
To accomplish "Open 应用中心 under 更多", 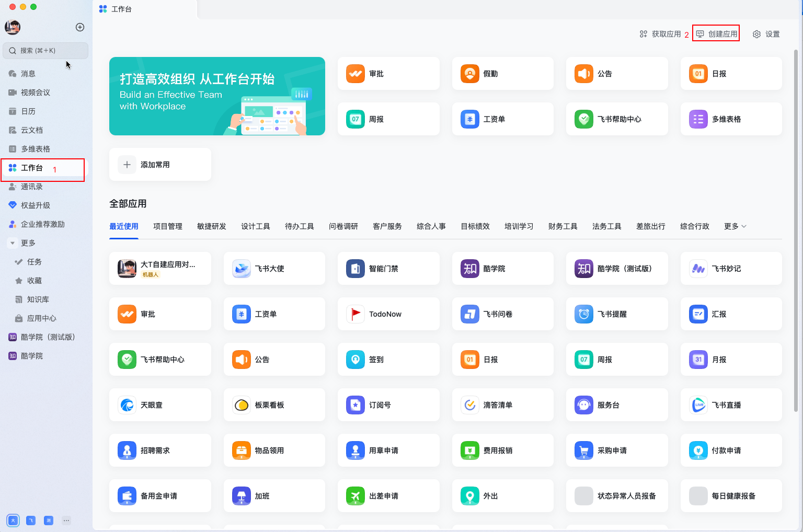I will (44, 318).
